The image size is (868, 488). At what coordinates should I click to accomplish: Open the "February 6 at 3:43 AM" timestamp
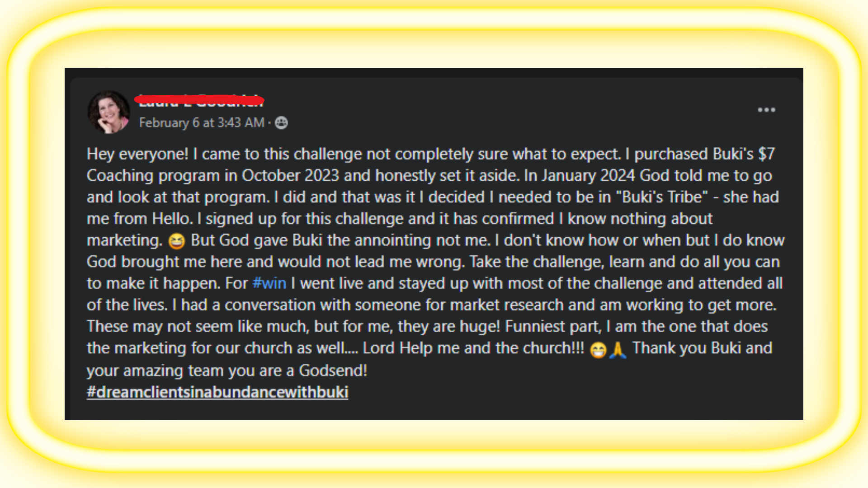pyautogui.click(x=202, y=123)
